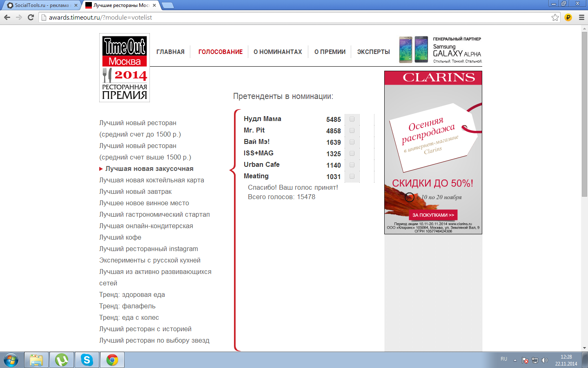This screenshot has height=368, width=588.
Task: Open ГЛАВНАЯ menu item
Action: pyautogui.click(x=170, y=52)
